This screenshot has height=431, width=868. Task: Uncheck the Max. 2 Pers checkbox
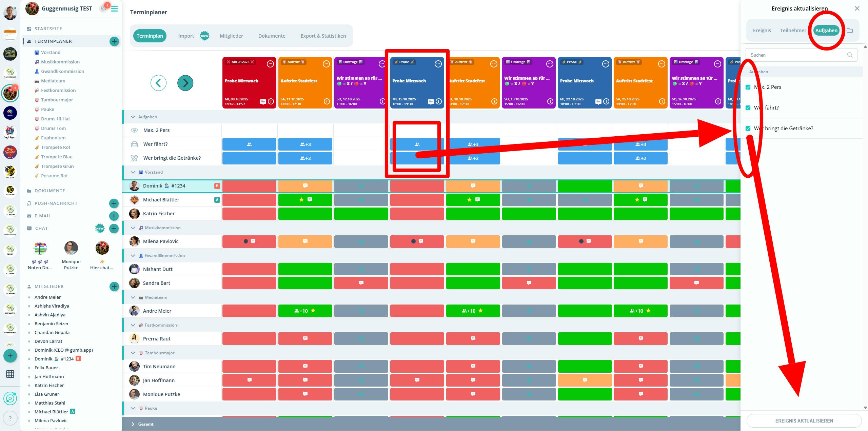(x=748, y=87)
